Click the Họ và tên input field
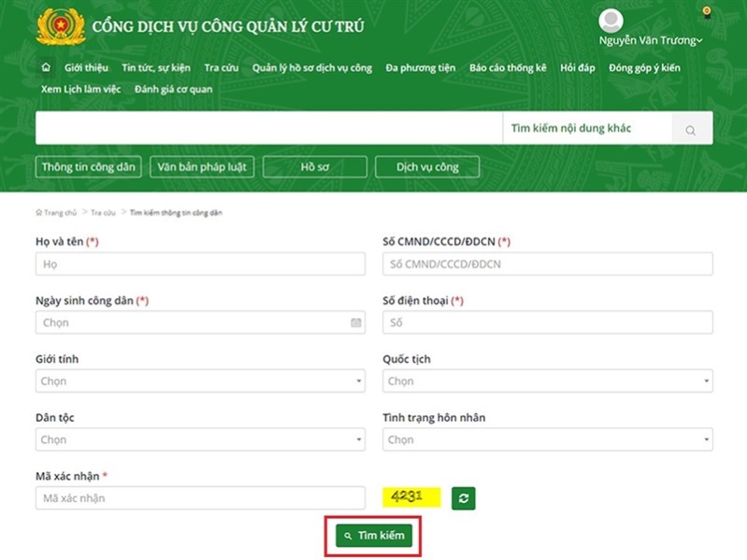 pos(200,265)
